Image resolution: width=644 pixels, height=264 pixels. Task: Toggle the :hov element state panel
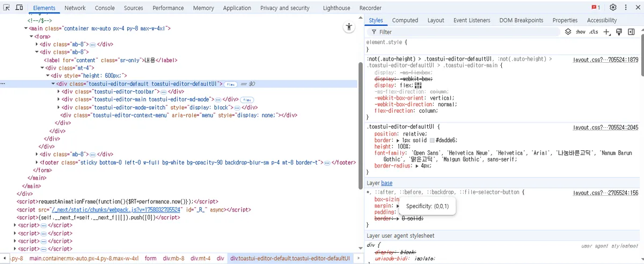coord(581,32)
